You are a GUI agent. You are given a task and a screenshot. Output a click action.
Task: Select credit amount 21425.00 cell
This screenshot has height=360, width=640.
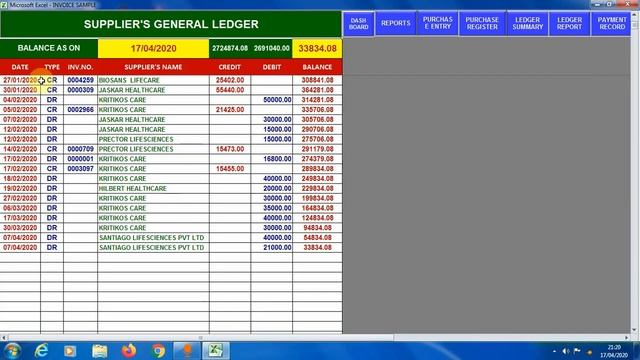(230, 109)
